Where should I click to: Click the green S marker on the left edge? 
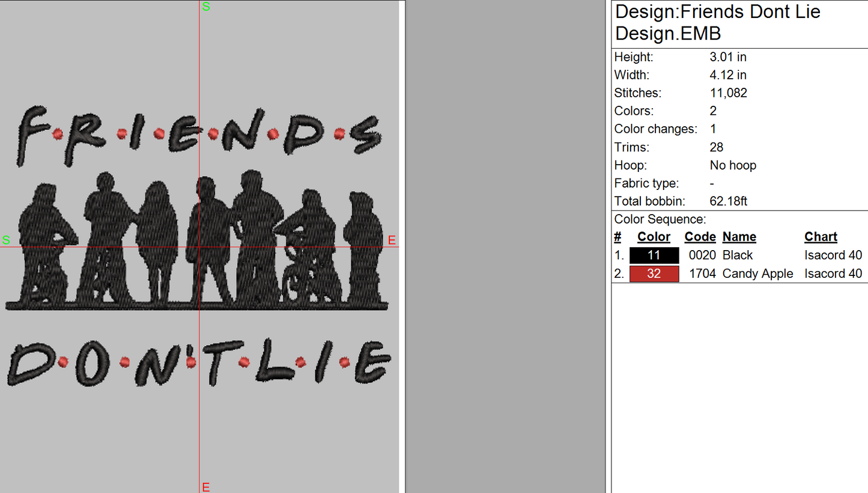coord(6,240)
